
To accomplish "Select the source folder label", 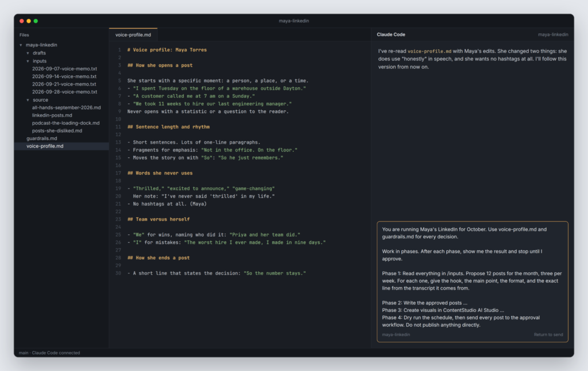I will click(x=40, y=100).
